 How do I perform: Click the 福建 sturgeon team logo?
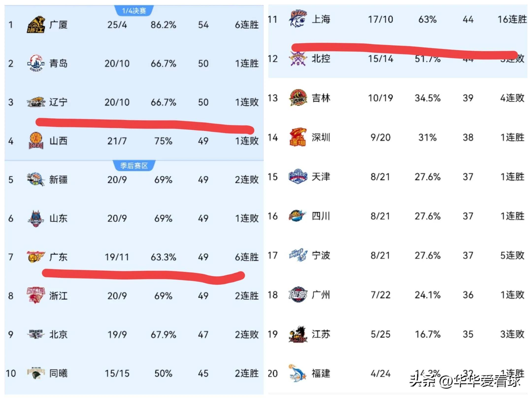coord(298,373)
